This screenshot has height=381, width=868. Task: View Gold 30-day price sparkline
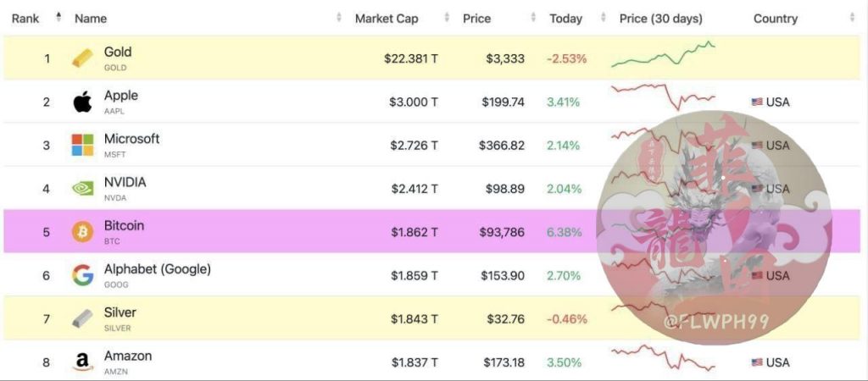pos(663,54)
